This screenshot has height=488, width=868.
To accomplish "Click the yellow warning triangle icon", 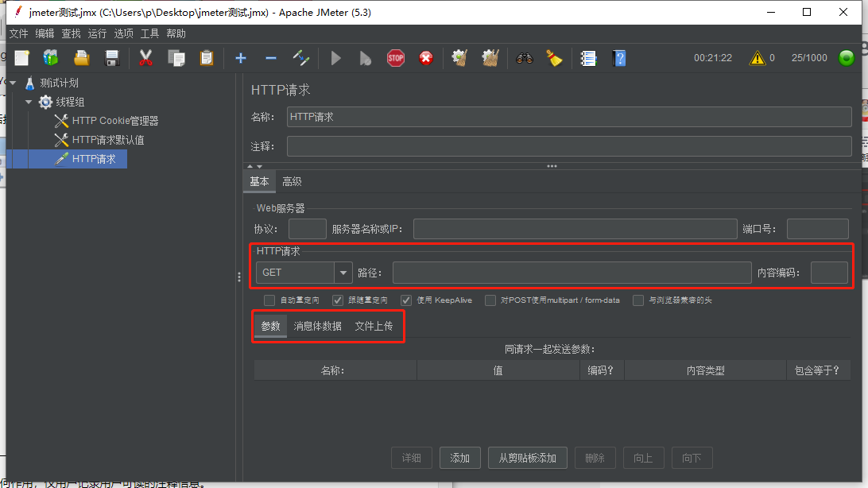I will pos(757,57).
